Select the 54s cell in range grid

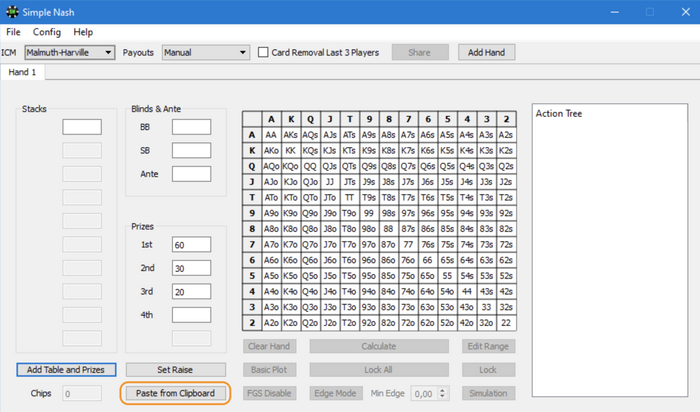click(467, 276)
